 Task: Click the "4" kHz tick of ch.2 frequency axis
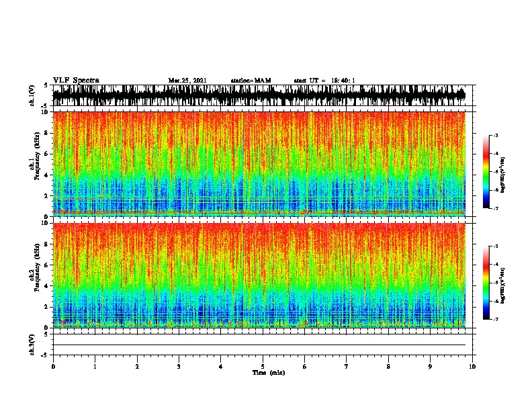(x=47, y=286)
